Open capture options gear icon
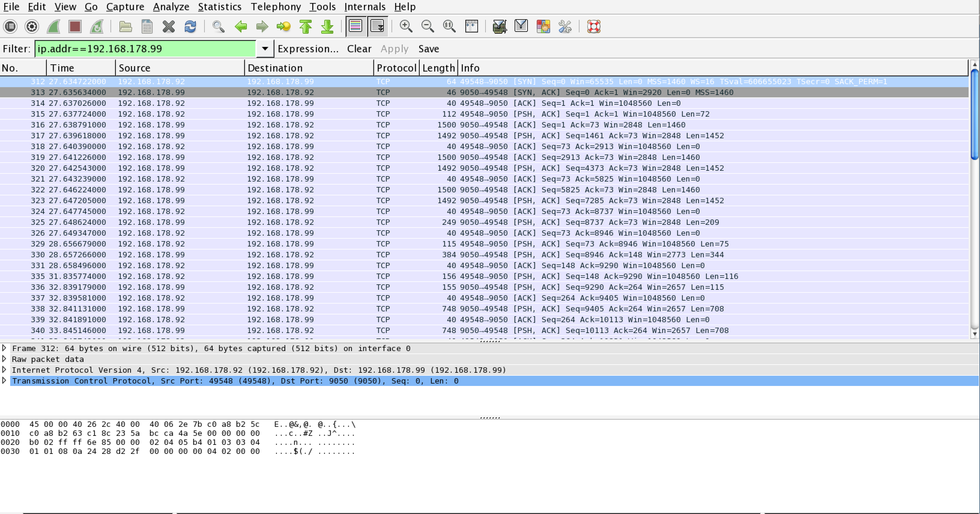This screenshot has height=514, width=980. coord(32,26)
